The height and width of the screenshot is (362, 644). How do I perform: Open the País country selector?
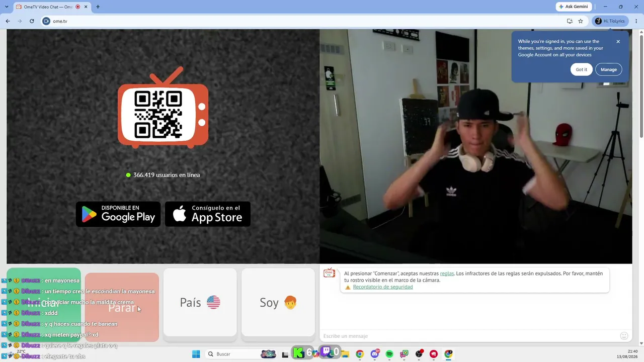(x=200, y=302)
